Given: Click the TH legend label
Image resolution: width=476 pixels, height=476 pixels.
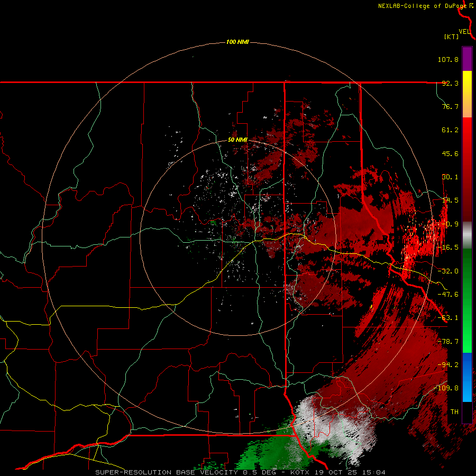Looking at the screenshot, I should [x=454, y=412].
